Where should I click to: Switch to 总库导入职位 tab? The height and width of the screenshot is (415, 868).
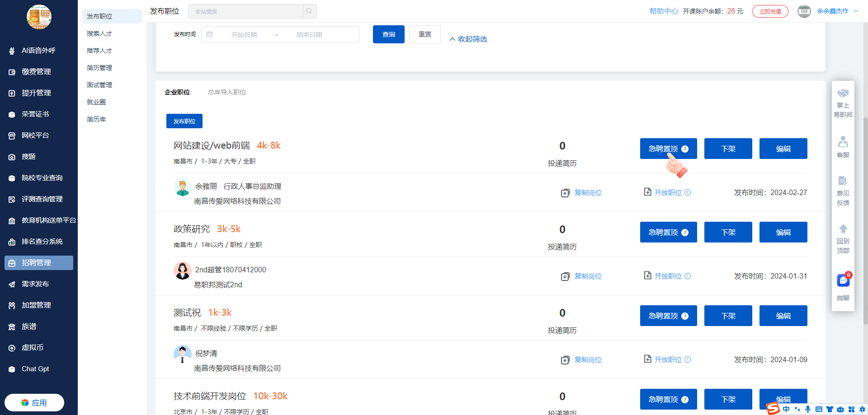[x=227, y=92]
